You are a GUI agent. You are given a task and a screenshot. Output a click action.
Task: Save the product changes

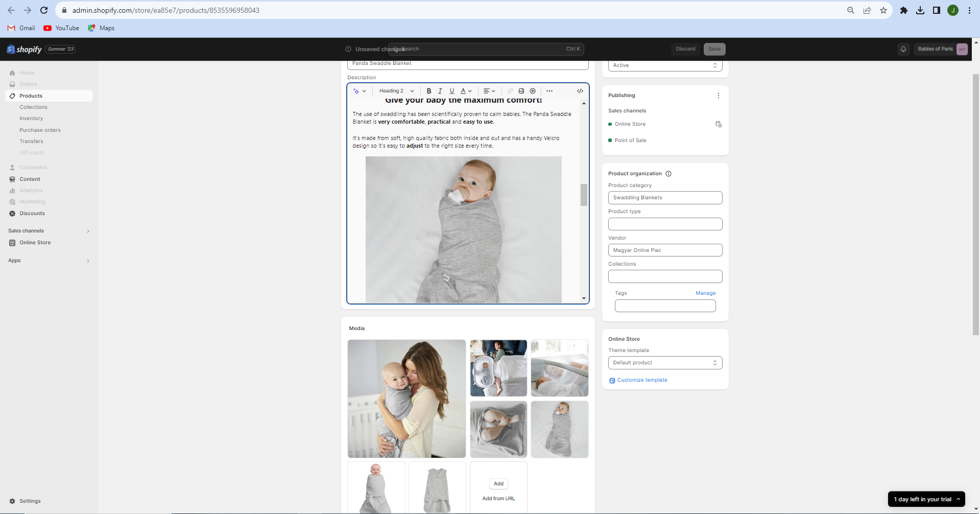coord(714,49)
